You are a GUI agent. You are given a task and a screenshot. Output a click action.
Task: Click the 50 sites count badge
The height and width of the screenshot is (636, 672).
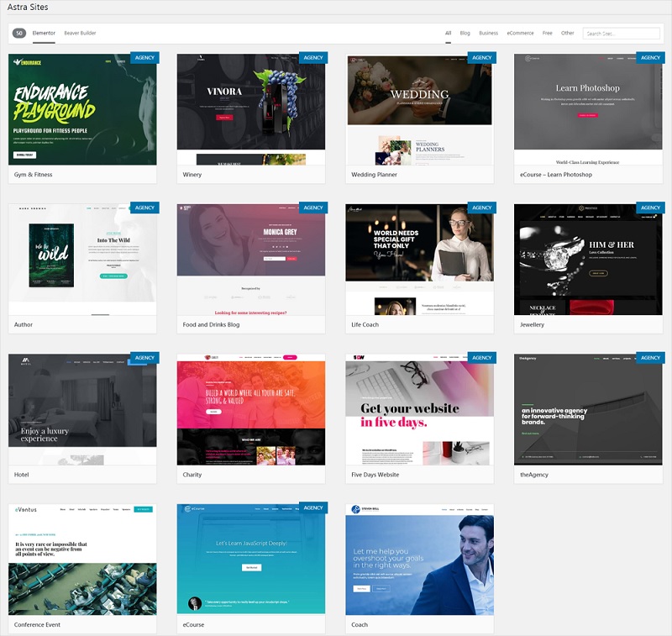tap(19, 34)
